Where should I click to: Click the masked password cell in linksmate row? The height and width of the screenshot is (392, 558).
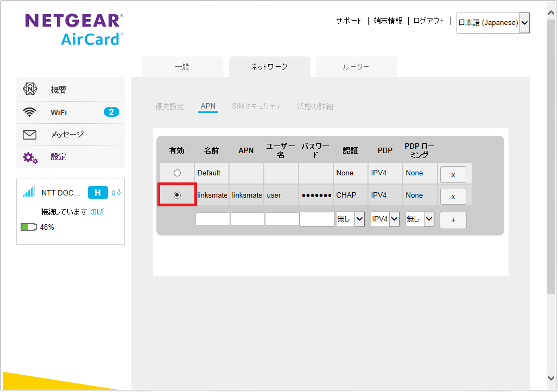[x=316, y=195]
